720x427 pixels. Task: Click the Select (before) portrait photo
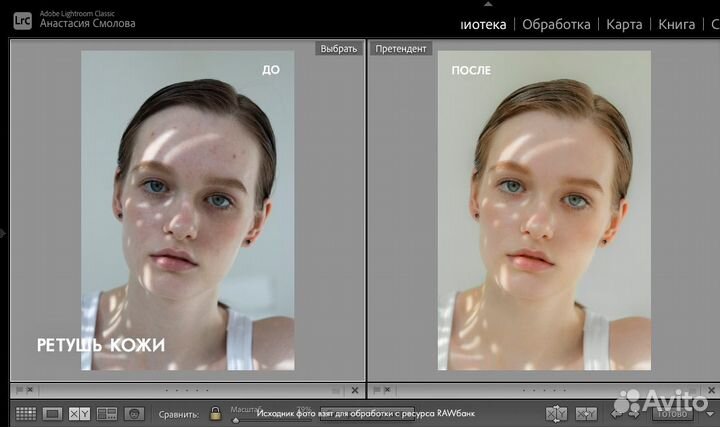tap(188, 210)
